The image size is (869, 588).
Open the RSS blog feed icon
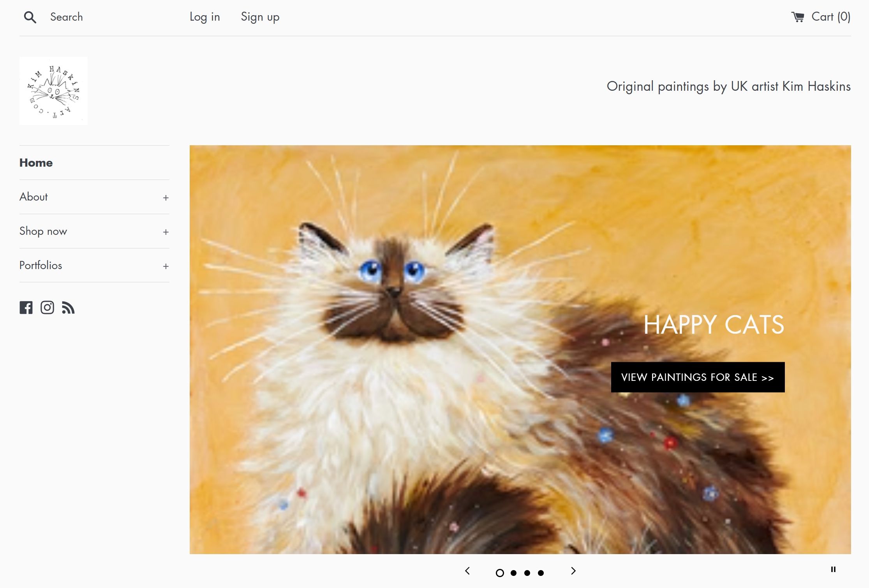(69, 308)
